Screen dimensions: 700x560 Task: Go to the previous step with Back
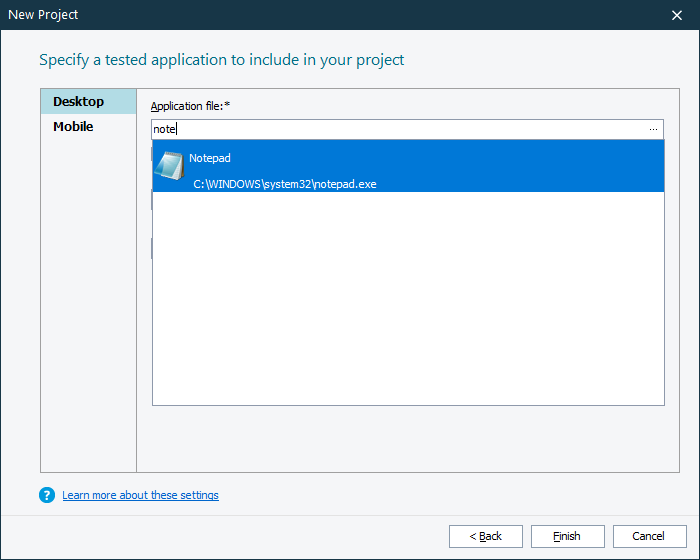pyautogui.click(x=486, y=536)
